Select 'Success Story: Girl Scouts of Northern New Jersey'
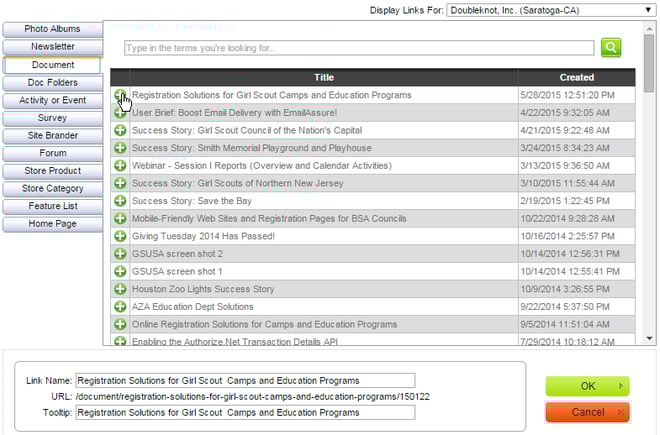The image size is (660, 435). 238,183
